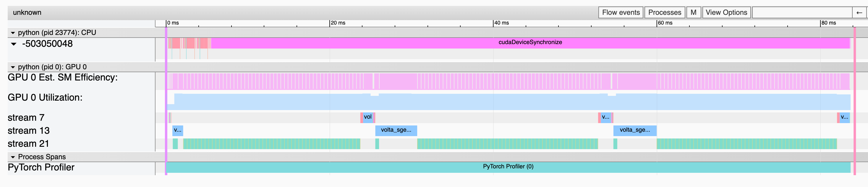Click the 'unknown' trace title

pyautogui.click(x=27, y=12)
